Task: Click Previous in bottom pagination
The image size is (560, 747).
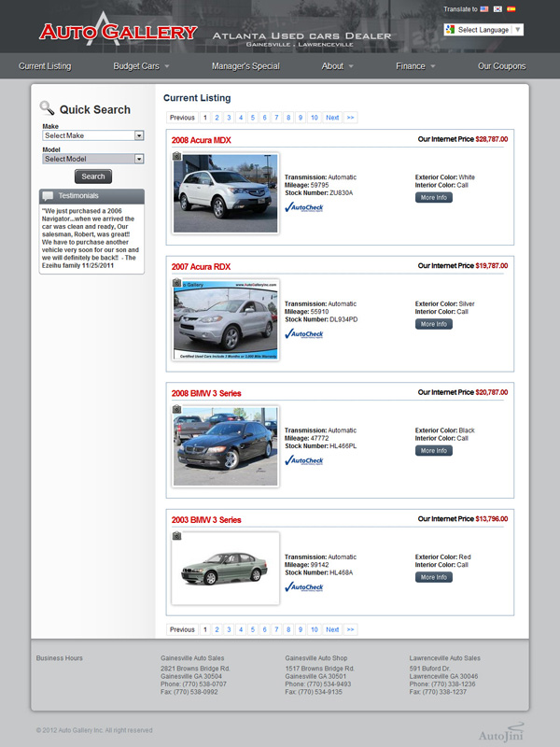Action: coord(182,629)
